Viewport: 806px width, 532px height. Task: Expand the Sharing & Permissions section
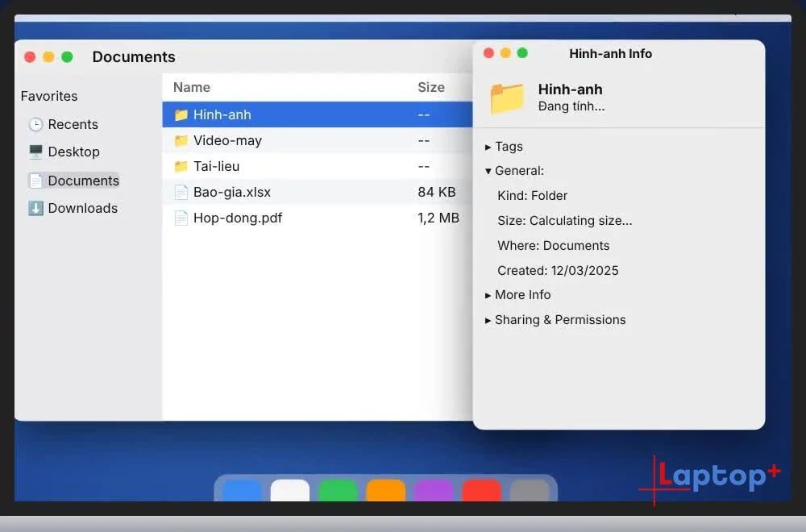pyautogui.click(x=488, y=320)
